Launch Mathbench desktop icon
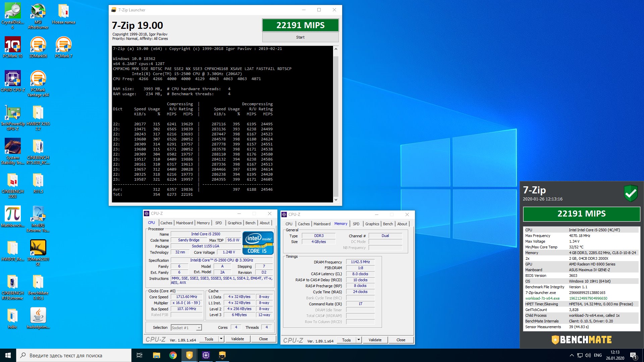Screen dimensions: 644x362 (x=13, y=217)
